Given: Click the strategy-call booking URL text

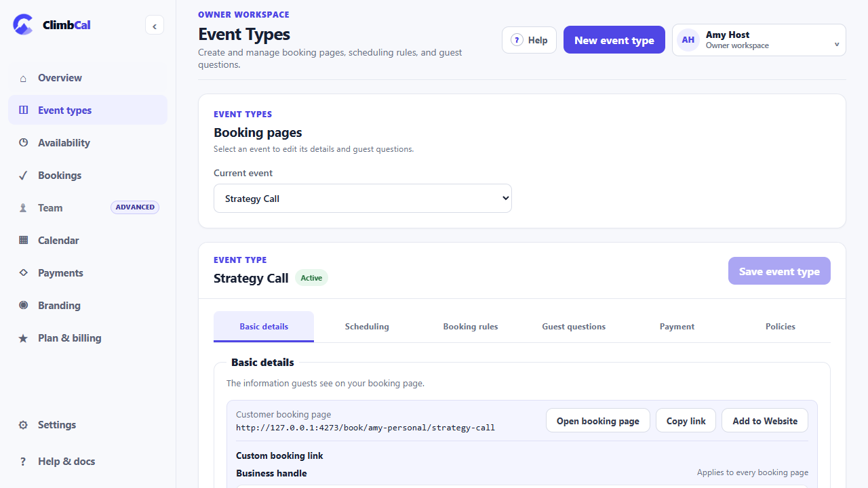Looking at the screenshot, I should point(366,428).
